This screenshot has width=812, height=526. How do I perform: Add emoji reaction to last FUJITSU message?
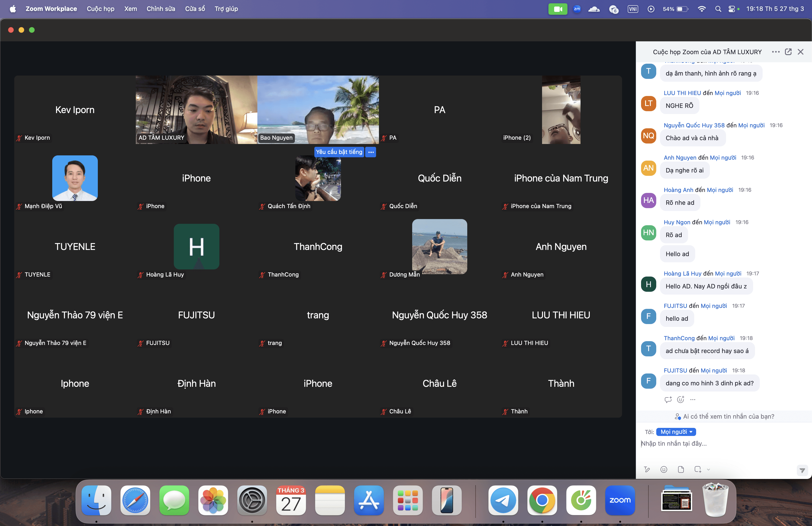tap(680, 399)
